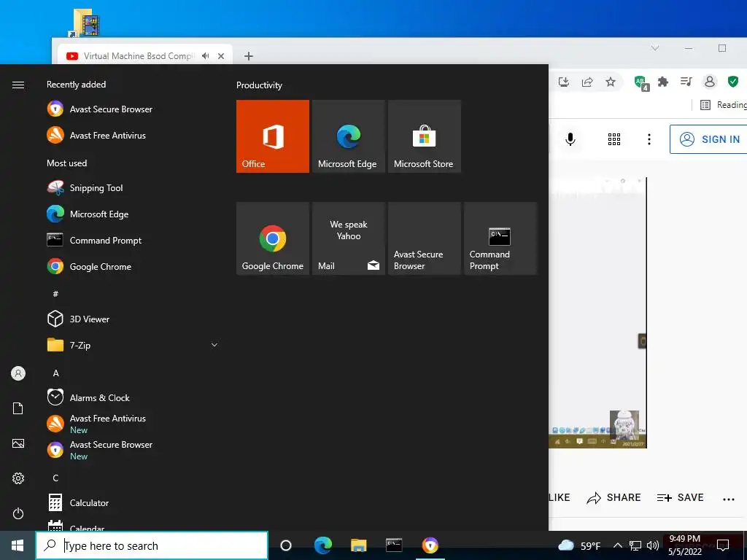Screen dimensions: 747x560
Task: Click install page icon in address bar
Action: click(564, 82)
